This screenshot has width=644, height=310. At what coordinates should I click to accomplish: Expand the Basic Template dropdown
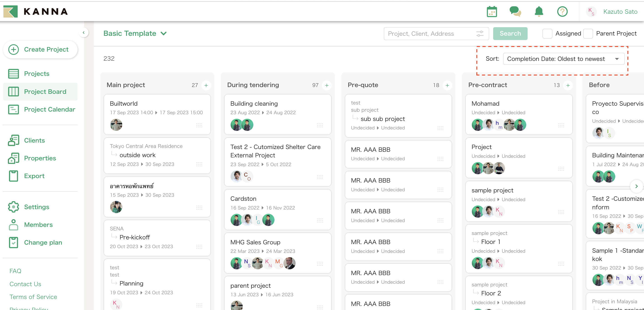click(135, 33)
